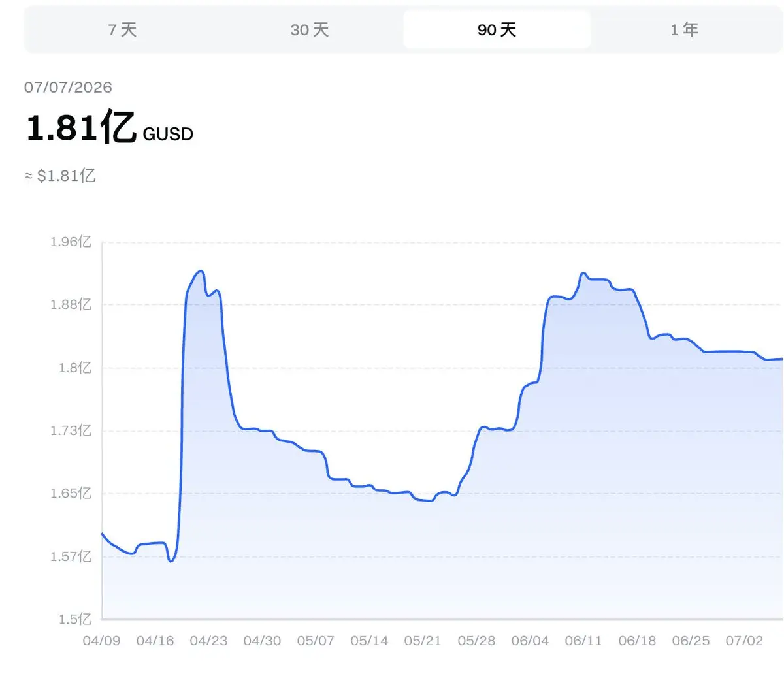Click the chart line's April peak point
Viewport: 784px width, 674px height.
click(201, 271)
